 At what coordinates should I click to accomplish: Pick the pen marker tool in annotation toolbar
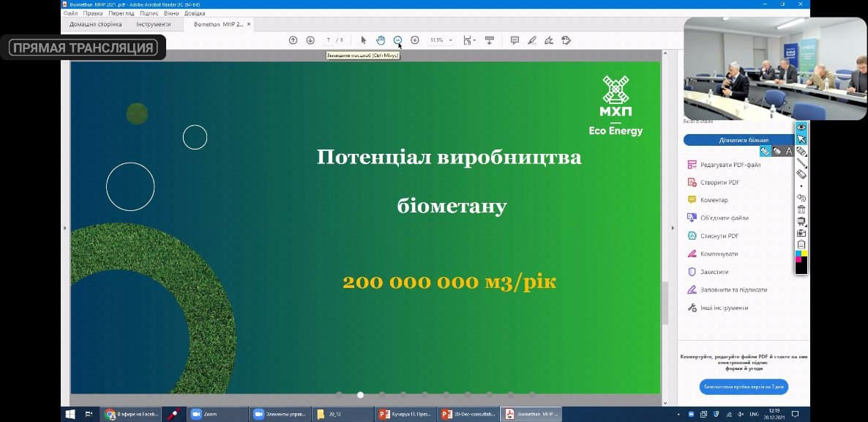(801, 151)
